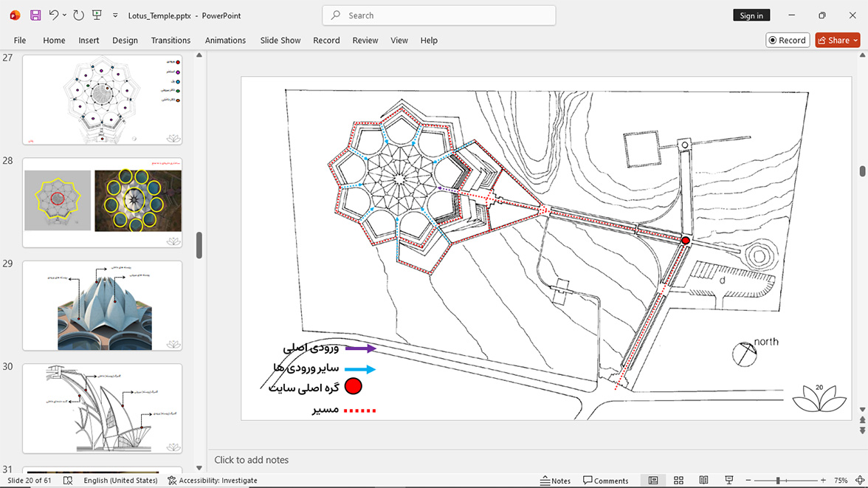Open the Transitions ribbon tab
Viewport: 868px width, 488px height.
tap(170, 41)
